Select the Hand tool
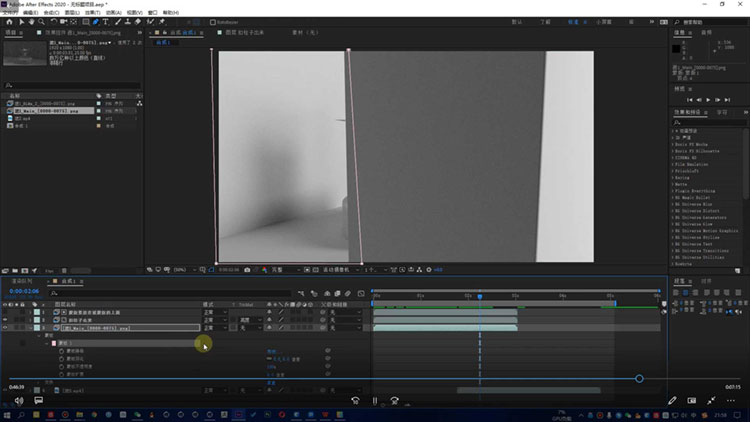 33,21
